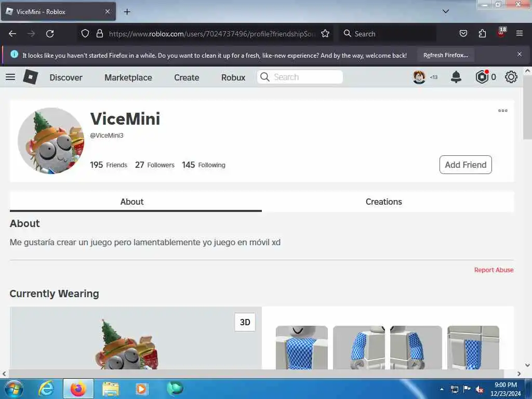Screen dimensions: 532x399
Task: Bookmark this page with the star icon
Action: coord(325,33)
